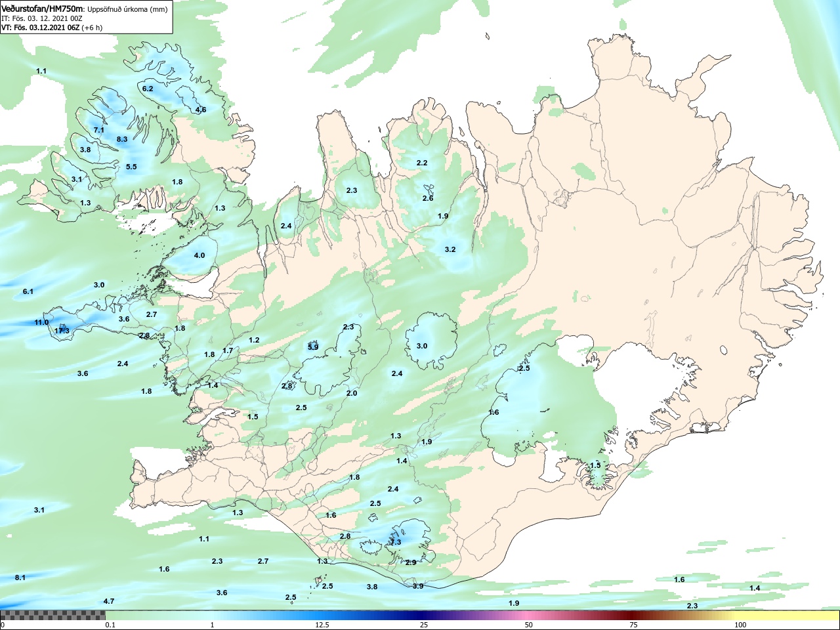Click the 8.1 value in the southwest sea
Screen dimensions: 840x630
coord(20,577)
